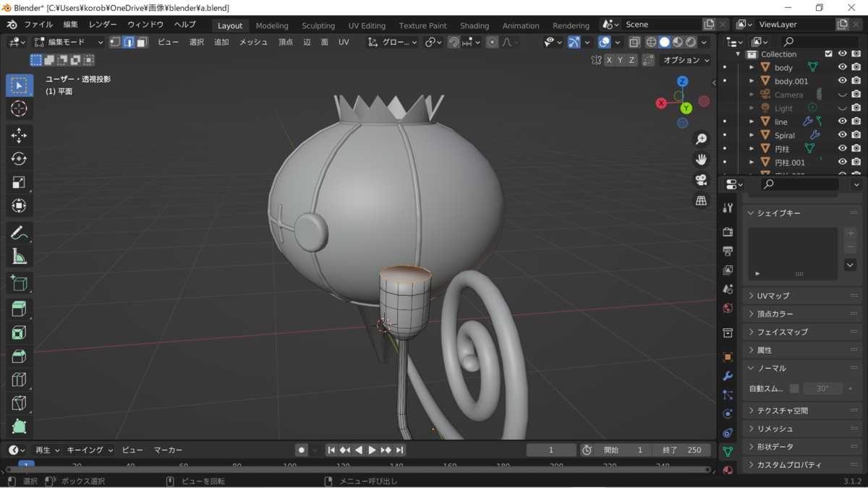Switch to rendered viewport shading

[x=691, y=42]
